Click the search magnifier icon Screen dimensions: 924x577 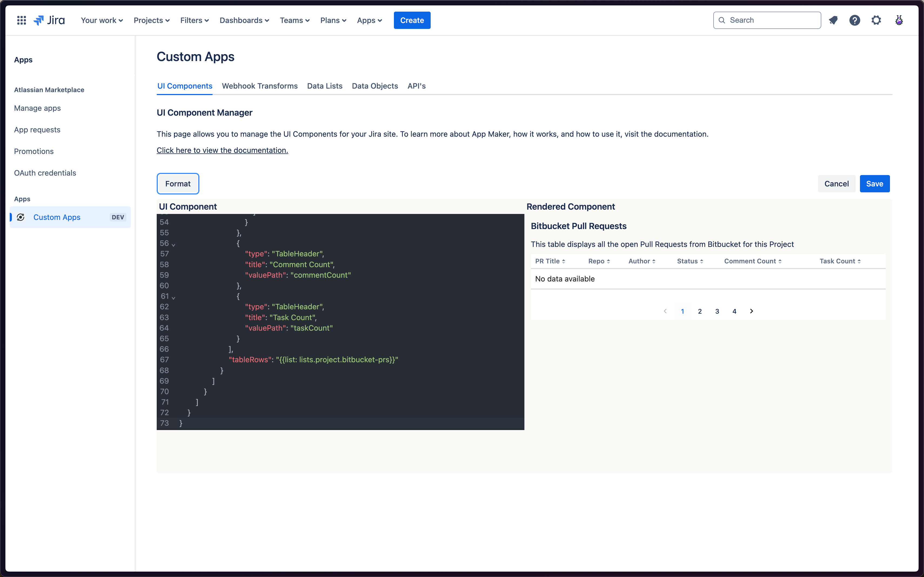(x=721, y=20)
